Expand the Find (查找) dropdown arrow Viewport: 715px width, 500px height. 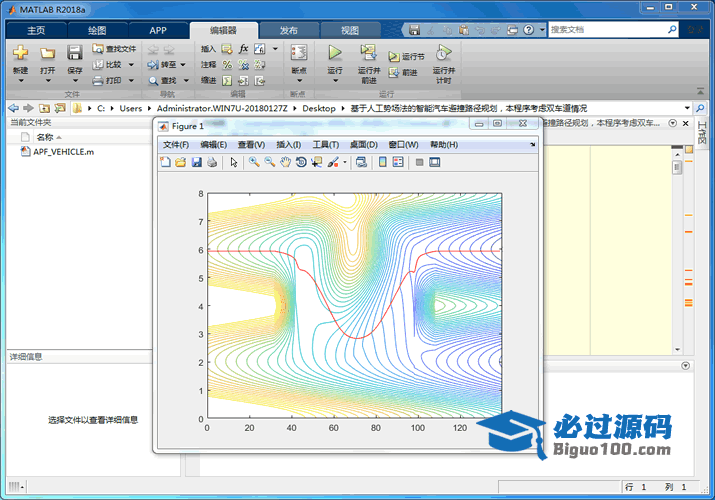186,81
